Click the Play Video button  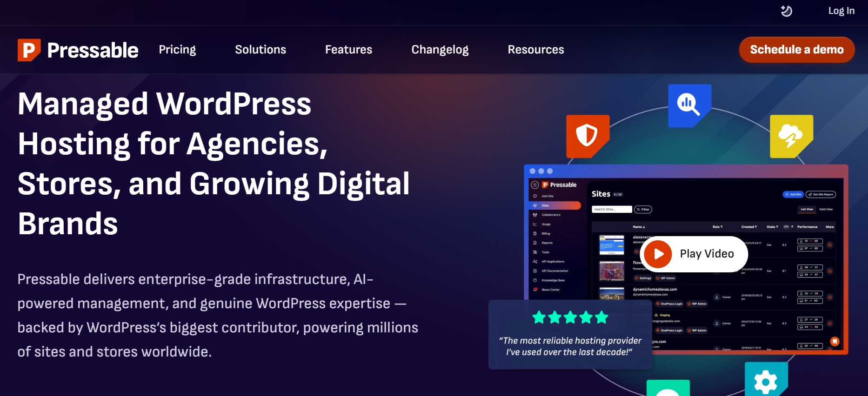tap(694, 254)
